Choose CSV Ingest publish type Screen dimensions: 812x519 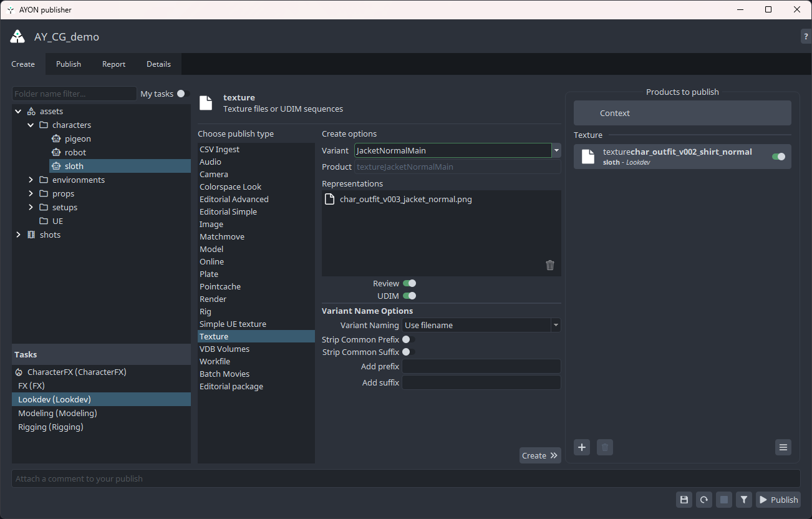256,149
